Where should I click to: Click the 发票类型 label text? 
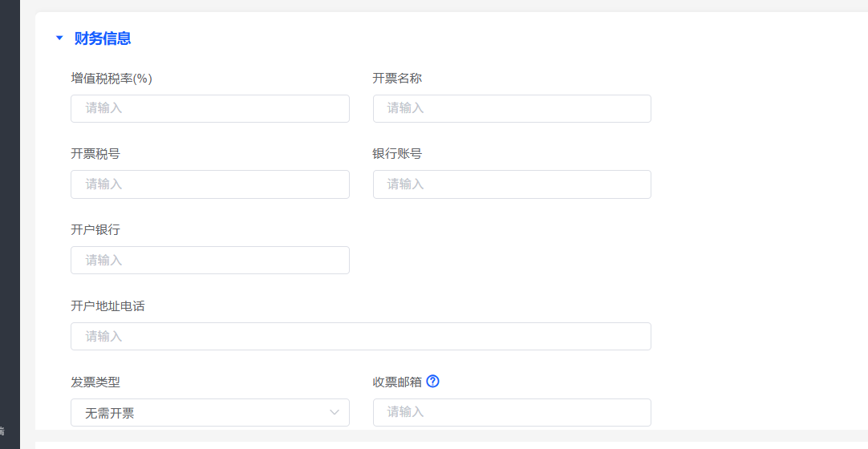(95, 382)
